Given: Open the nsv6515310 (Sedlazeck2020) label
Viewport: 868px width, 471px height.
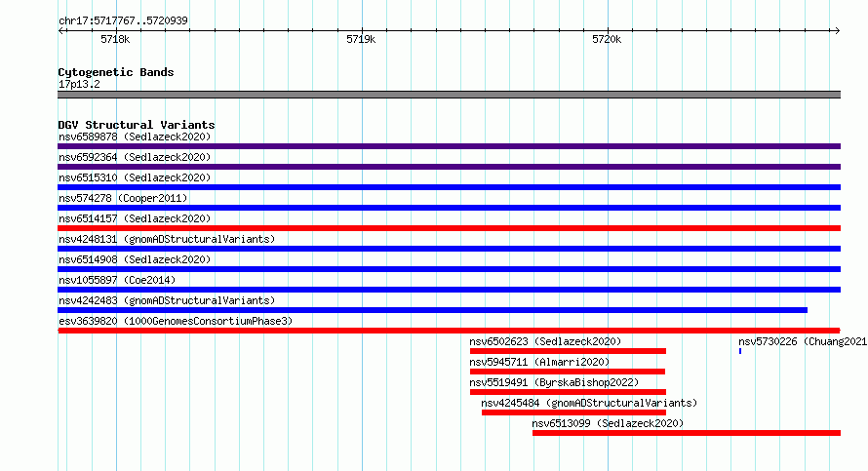Looking at the screenshot, I should (x=135, y=177).
